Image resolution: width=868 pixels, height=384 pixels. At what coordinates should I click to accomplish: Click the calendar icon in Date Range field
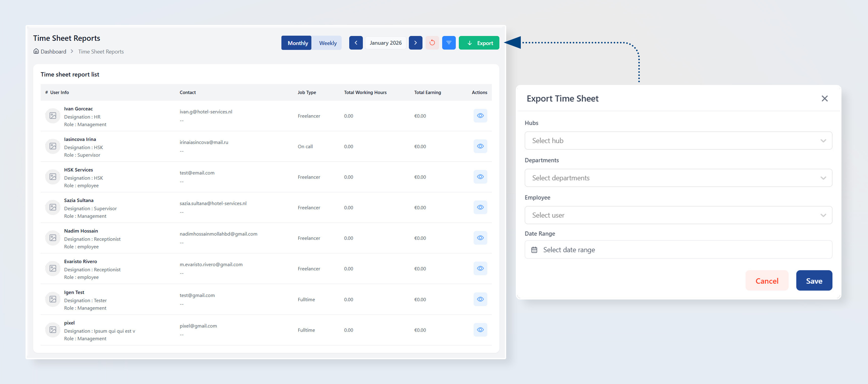(x=534, y=249)
